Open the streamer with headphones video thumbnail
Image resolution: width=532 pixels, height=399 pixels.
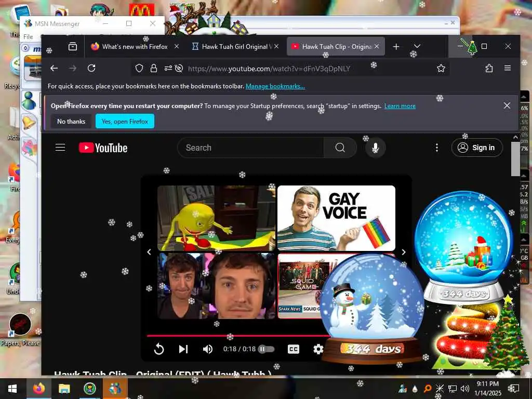point(216,286)
